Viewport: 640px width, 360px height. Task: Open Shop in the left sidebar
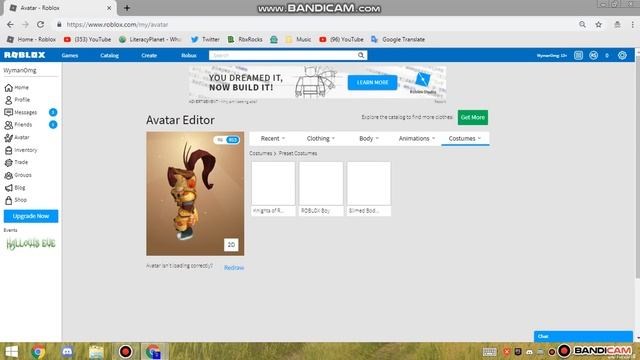click(16, 200)
